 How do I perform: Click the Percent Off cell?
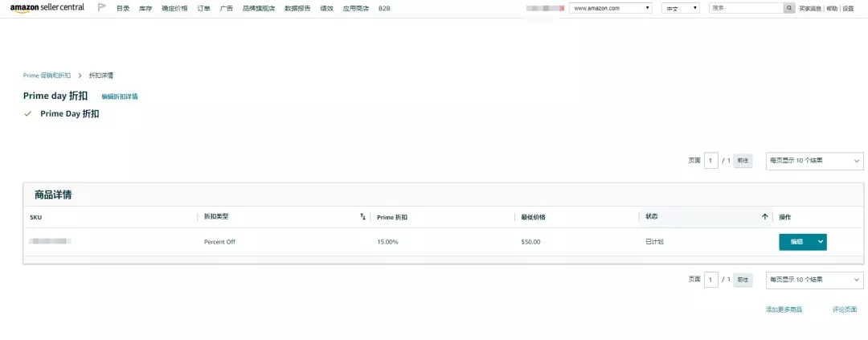[219, 242]
